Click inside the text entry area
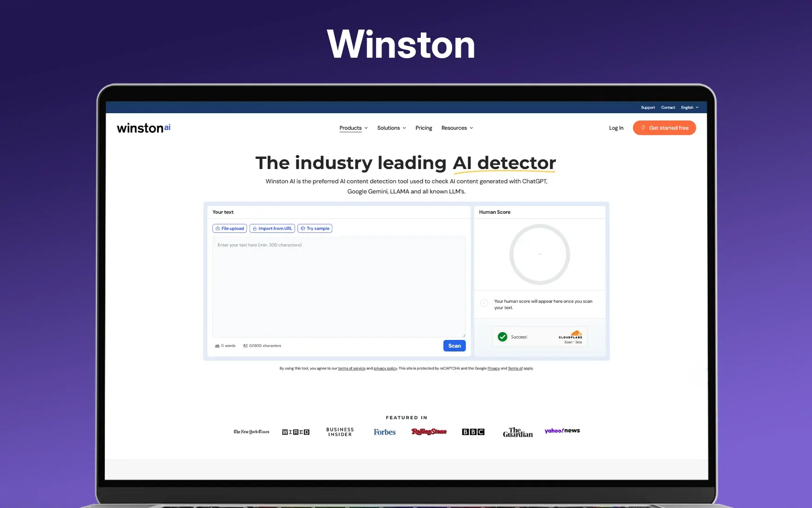812x508 pixels. pyautogui.click(x=339, y=287)
